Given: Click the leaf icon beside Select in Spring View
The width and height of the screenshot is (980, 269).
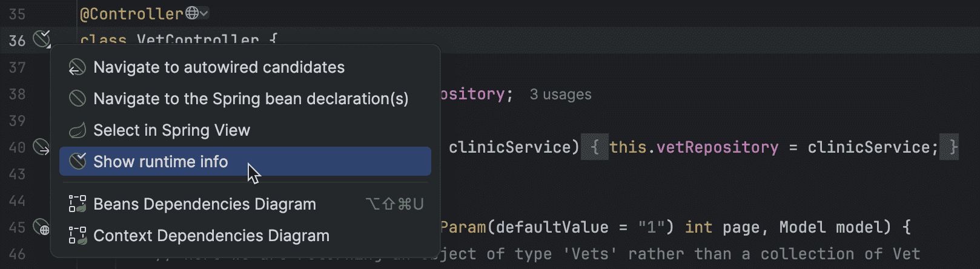Looking at the screenshot, I should [78, 130].
